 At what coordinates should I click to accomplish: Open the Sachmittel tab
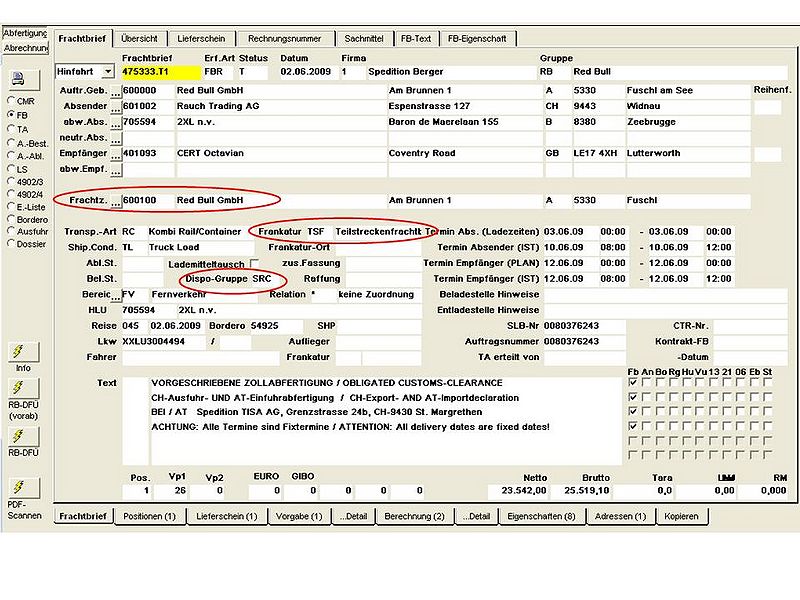click(x=364, y=39)
